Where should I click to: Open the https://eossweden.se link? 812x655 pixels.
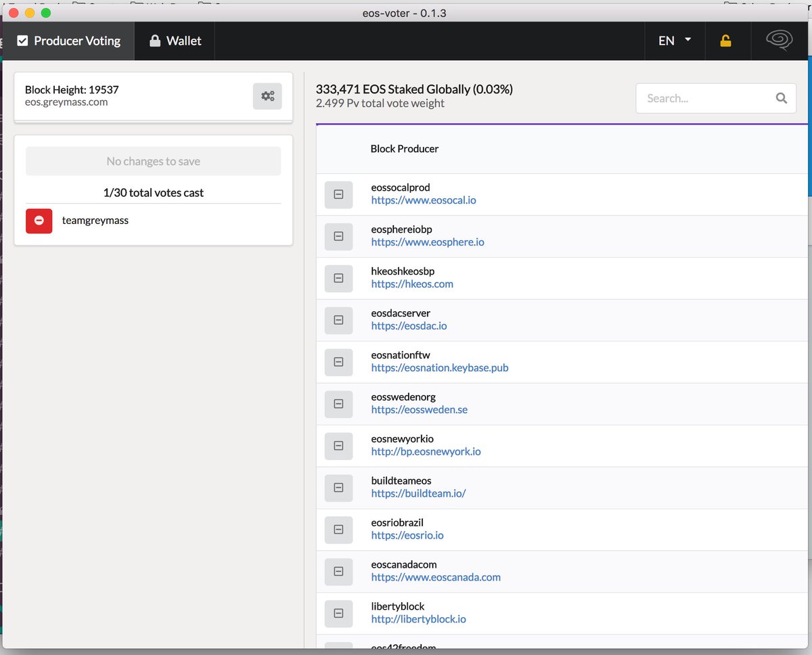[420, 410]
